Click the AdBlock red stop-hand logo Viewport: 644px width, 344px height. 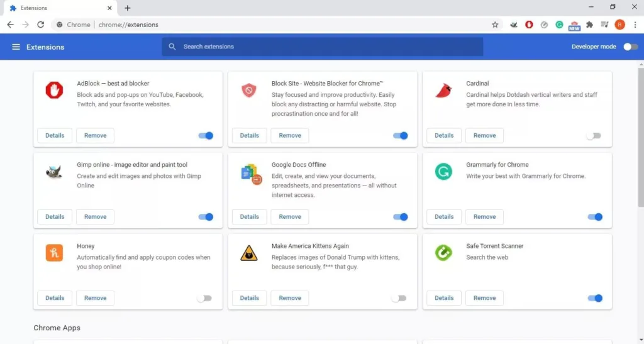(54, 90)
